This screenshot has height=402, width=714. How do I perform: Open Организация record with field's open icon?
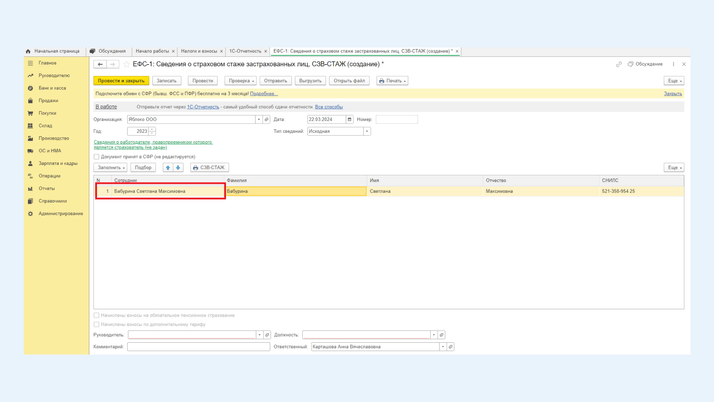coord(267,119)
